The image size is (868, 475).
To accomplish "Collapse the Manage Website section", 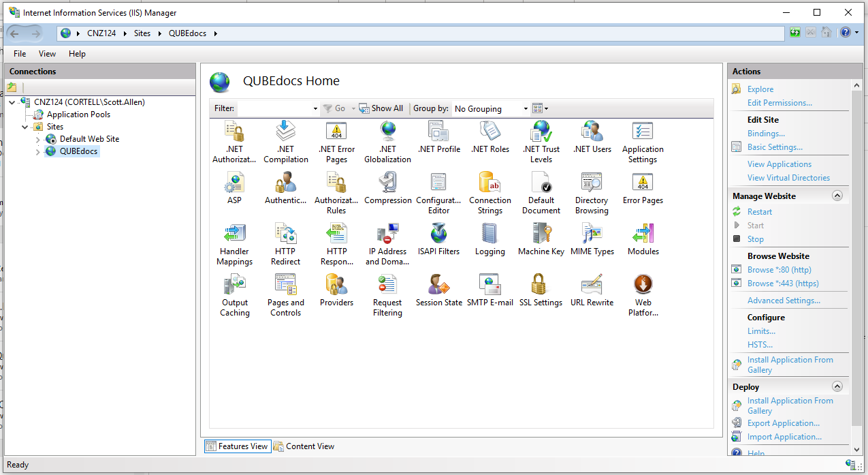I will 837,196.
